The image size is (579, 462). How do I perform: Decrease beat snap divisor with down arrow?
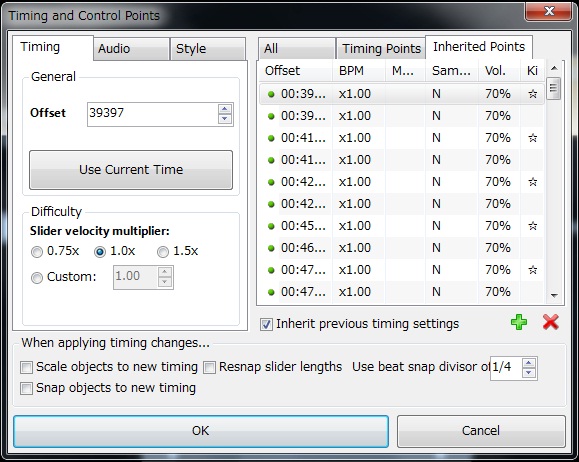pyautogui.click(x=528, y=372)
